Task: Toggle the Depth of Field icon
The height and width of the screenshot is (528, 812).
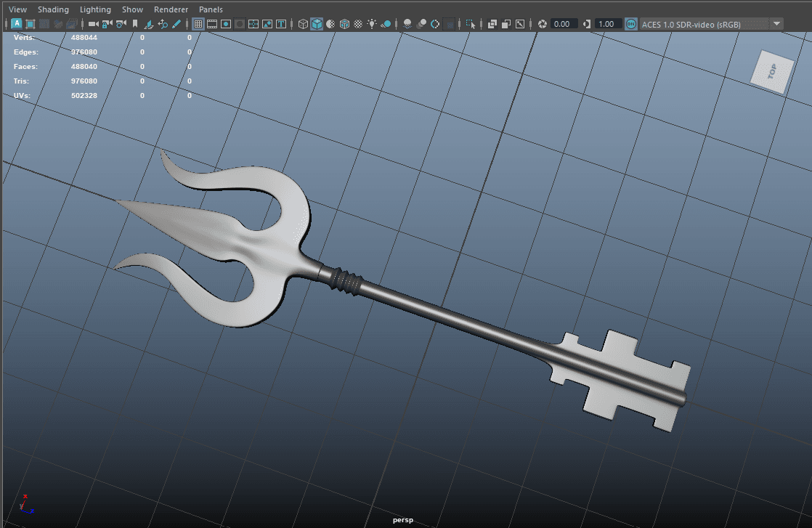Action: pyautogui.click(x=449, y=24)
